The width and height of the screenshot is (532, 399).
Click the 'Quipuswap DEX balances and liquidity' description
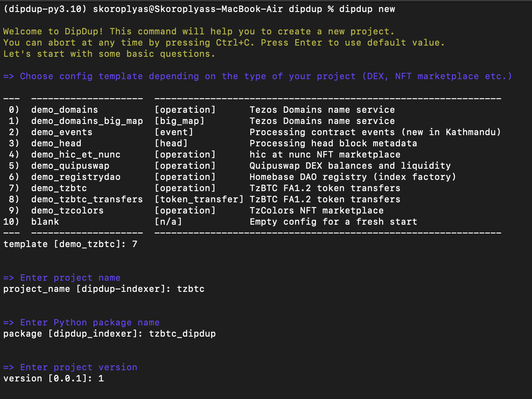point(350,166)
